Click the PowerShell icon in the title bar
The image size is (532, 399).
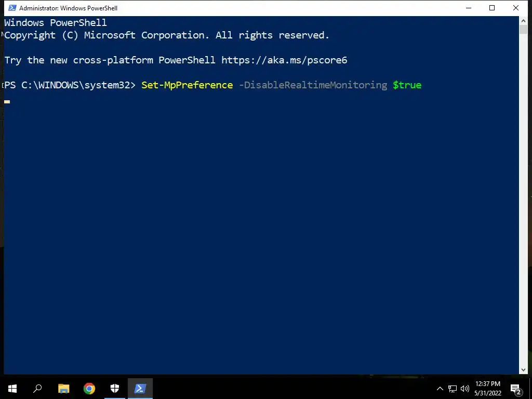[12, 8]
